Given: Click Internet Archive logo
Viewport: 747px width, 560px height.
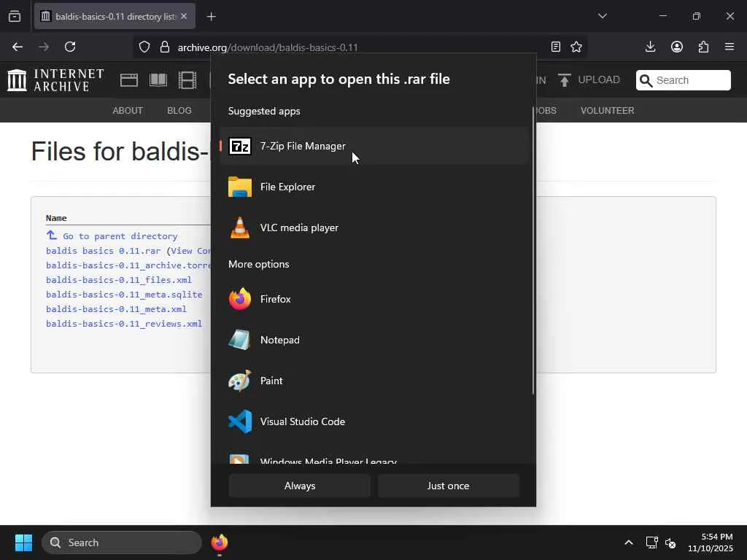Looking at the screenshot, I should 55,79.
